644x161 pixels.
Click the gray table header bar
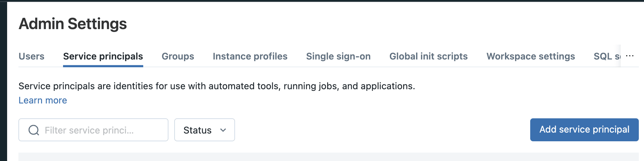[323, 157]
